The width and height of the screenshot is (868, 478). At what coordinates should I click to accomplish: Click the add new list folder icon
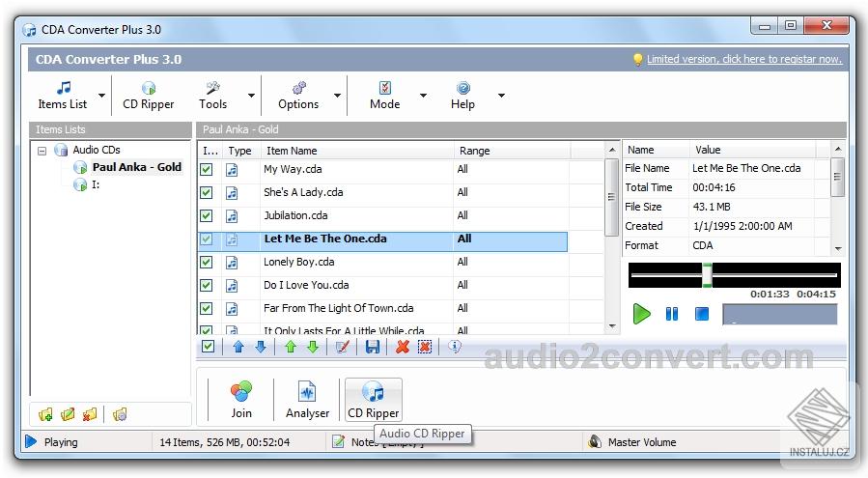pyautogui.click(x=46, y=414)
